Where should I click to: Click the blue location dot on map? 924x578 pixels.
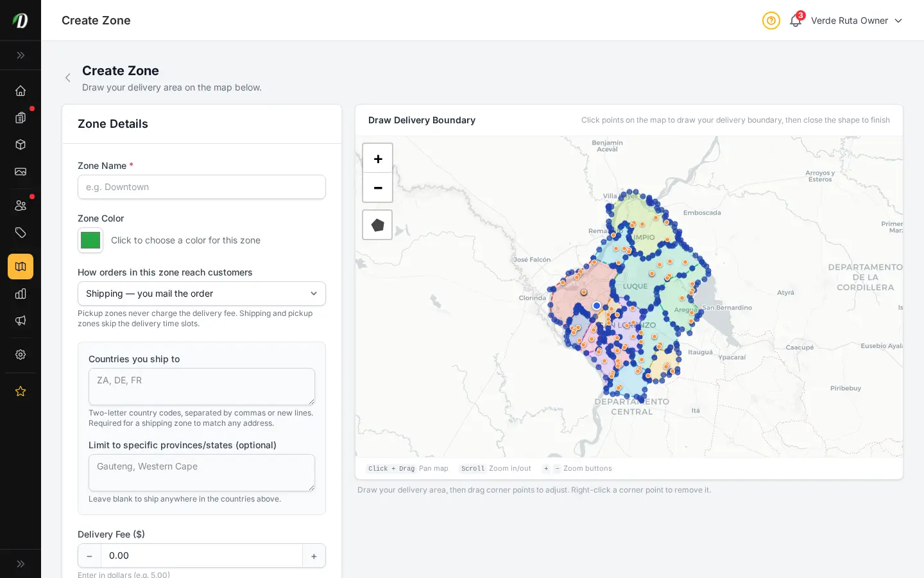coord(597,306)
